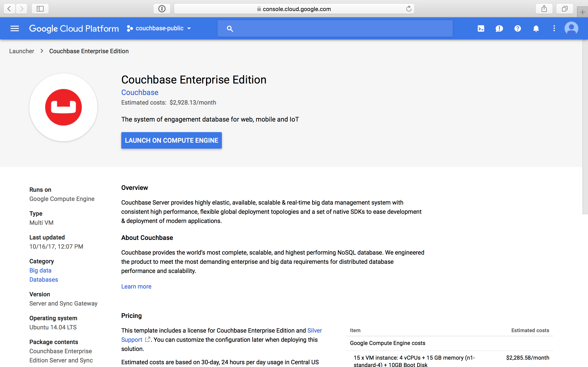Screen dimensions: 588x367
Task: Toggle the browser sidebar panel
Action: click(40, 9)
